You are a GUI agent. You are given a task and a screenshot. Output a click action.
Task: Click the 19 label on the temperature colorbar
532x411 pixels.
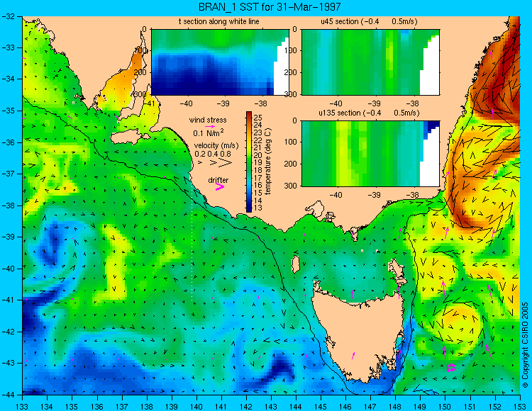pyautogui.click(x=258, y=163)
